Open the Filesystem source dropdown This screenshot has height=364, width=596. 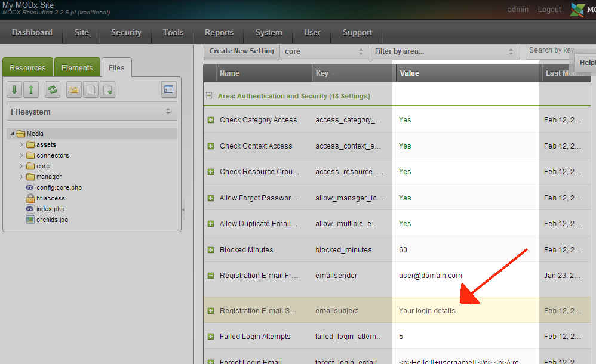point(92,112)
